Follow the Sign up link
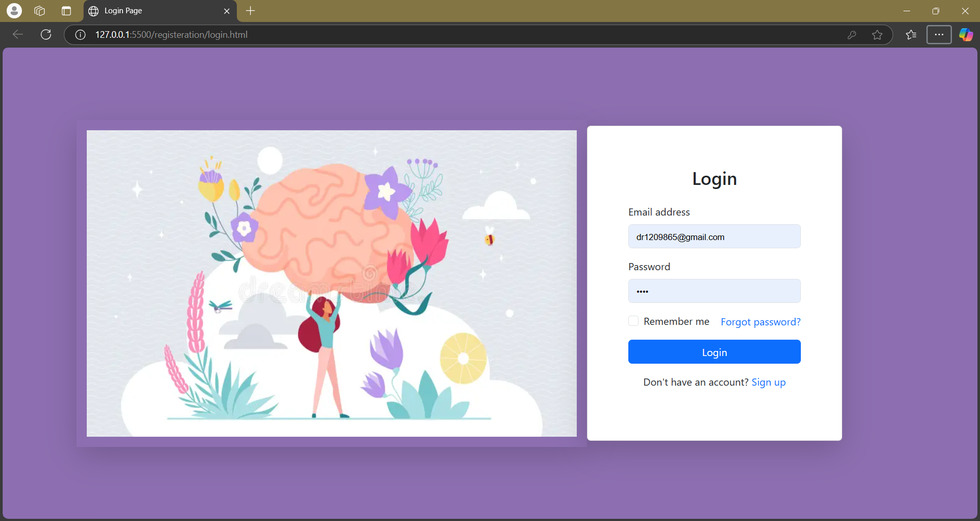 768,382
